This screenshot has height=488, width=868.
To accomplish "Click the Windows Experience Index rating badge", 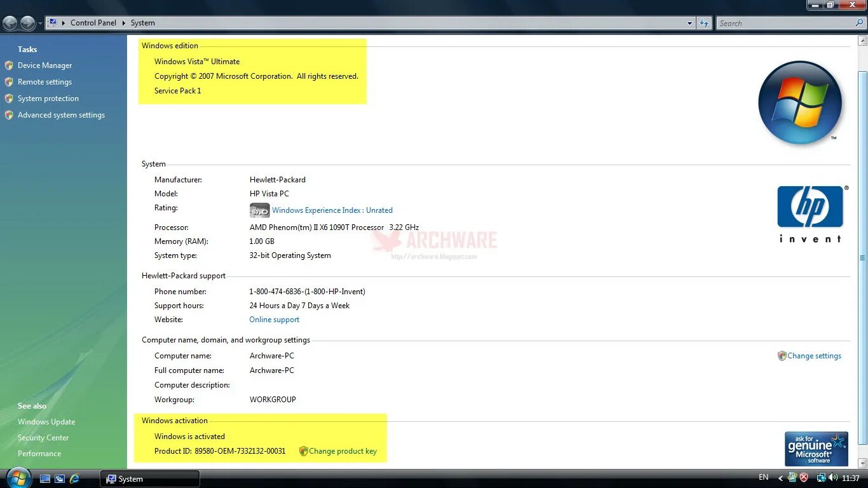I will point(259,210).
